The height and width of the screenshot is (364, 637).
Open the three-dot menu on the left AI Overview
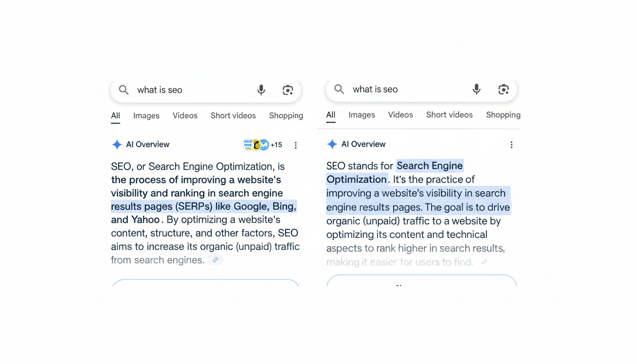[296, 145]
